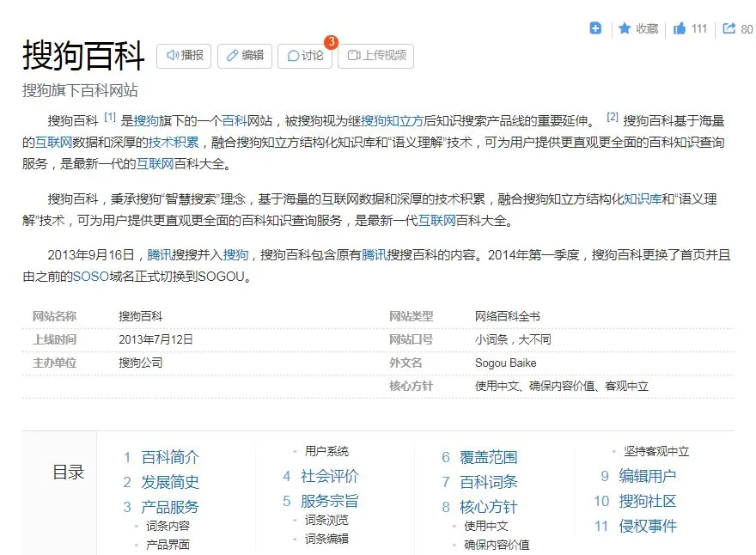The image size is (756, 555).
Task: Click the 编辑 edit button
Action: click(245, 56)
